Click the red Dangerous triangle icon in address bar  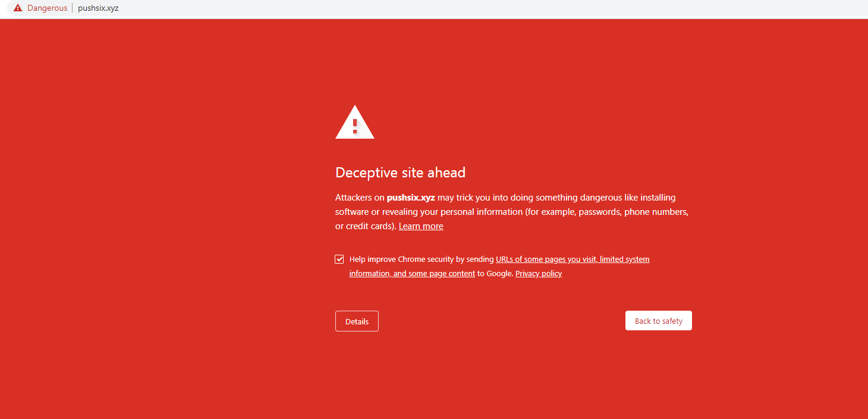point(18,8)
